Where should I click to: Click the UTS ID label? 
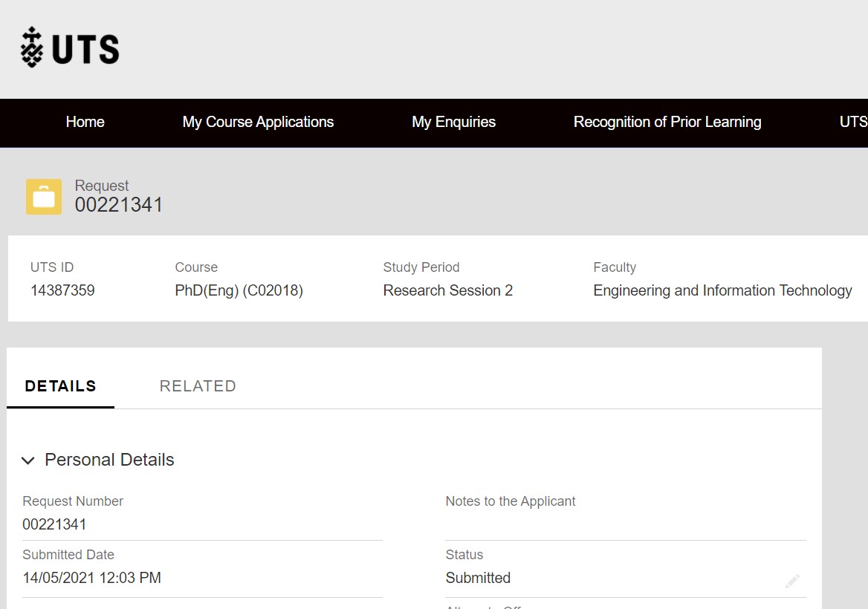pos(52,267)
